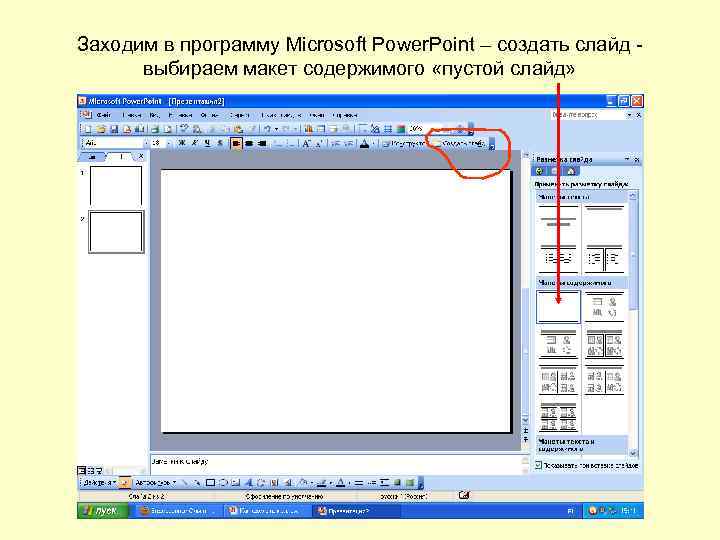Viewport: 720px width, 540px height.
Task: Open the font name combo box
Action: 116,143
